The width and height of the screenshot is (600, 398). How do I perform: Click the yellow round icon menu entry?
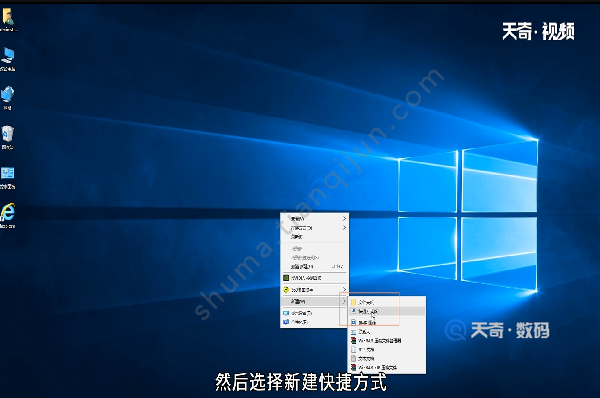click(x=314, y=290)
